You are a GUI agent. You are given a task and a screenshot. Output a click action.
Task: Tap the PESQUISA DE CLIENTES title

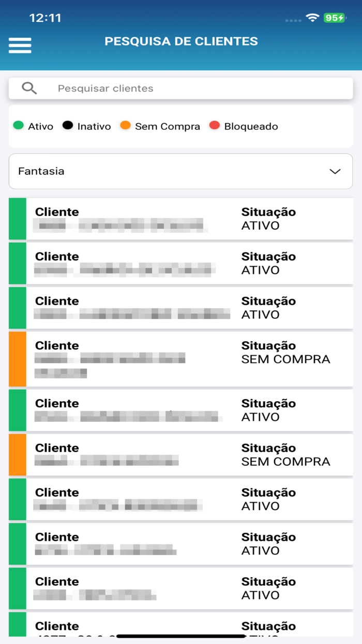tap(181, 41)
